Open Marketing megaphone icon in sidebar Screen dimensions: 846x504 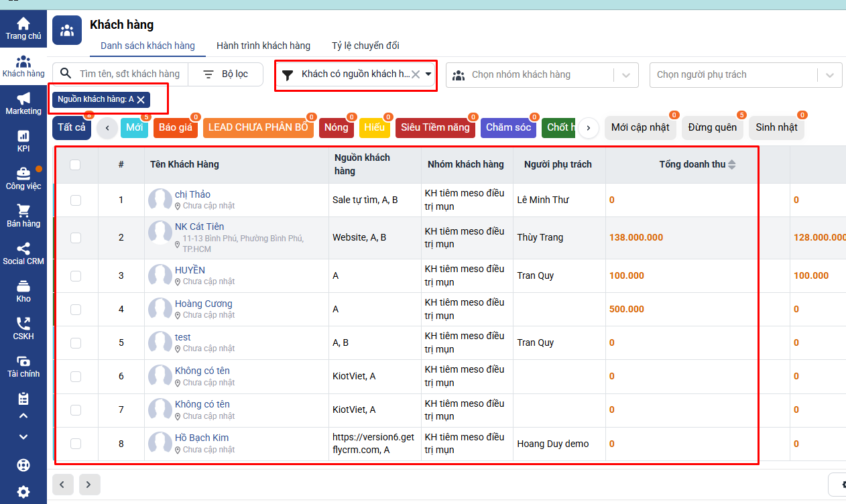[x=23, y=99]
